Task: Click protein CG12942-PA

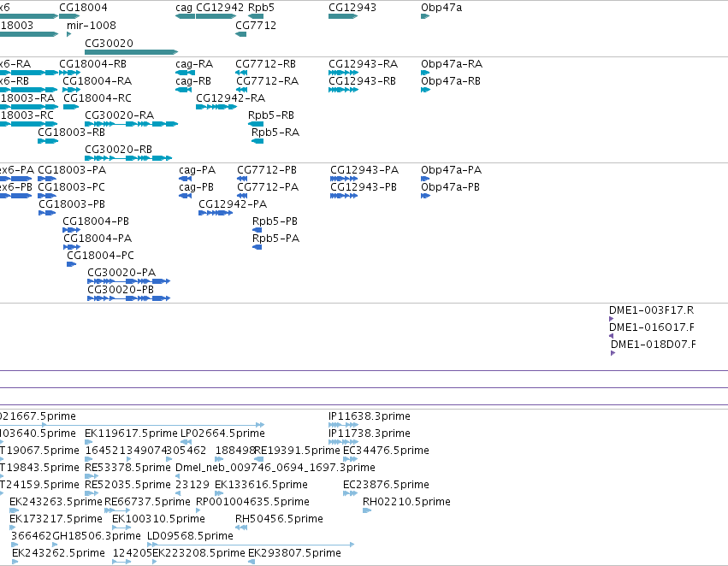Action: pos(233,204)
